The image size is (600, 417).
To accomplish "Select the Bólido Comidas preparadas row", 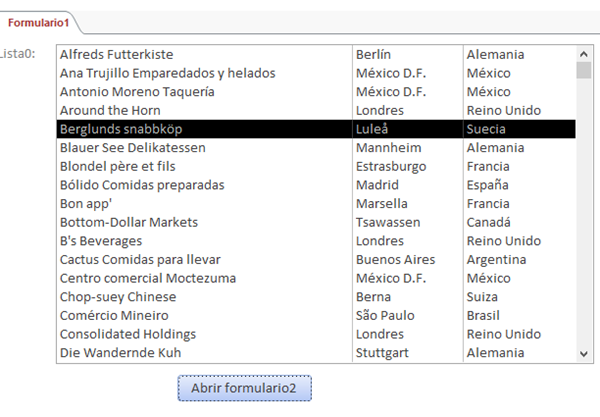I will (x=142, y=185).
